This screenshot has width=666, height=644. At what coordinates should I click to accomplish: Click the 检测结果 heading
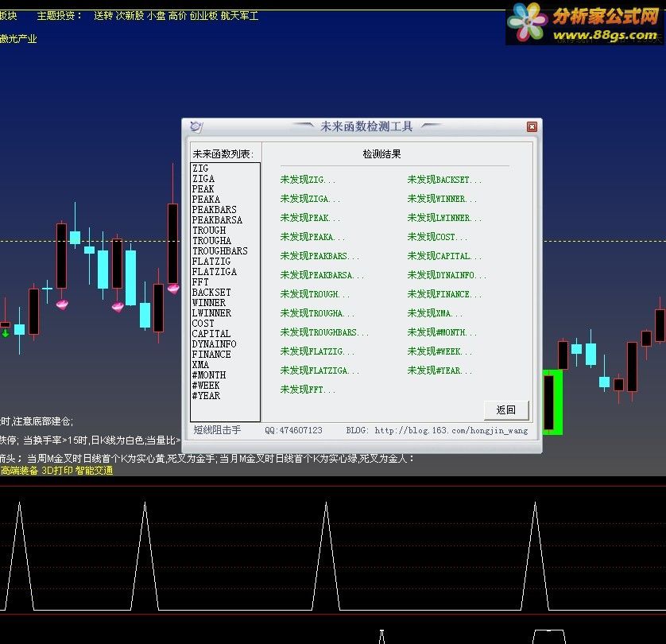pos(381,154)
